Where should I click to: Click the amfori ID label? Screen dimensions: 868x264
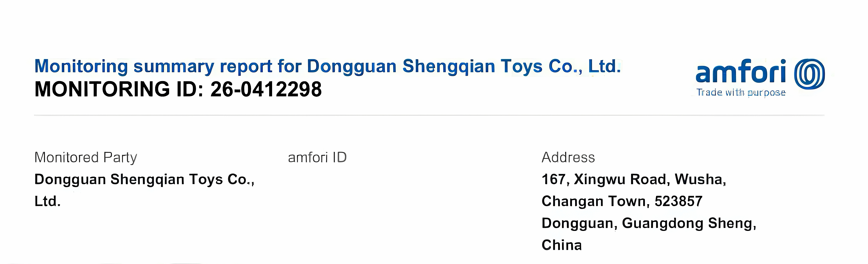317,157
